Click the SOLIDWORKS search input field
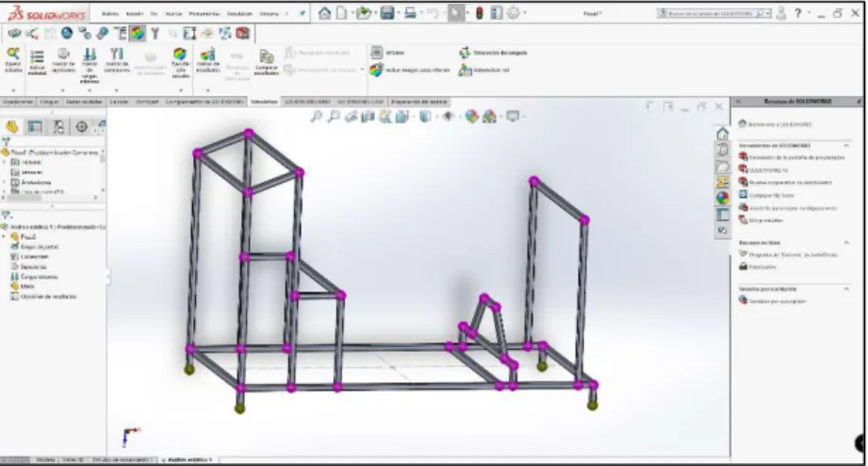 (711, 13)
